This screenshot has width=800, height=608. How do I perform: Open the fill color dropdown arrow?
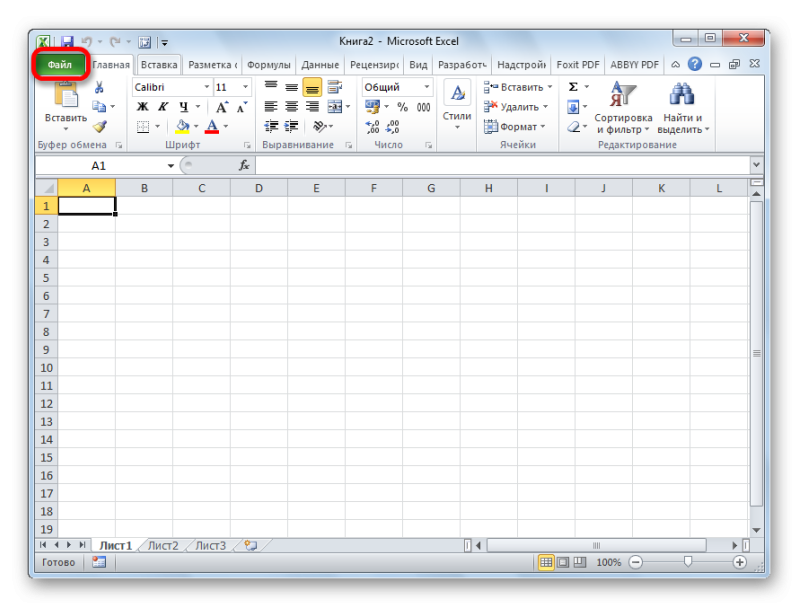[196, 126]
